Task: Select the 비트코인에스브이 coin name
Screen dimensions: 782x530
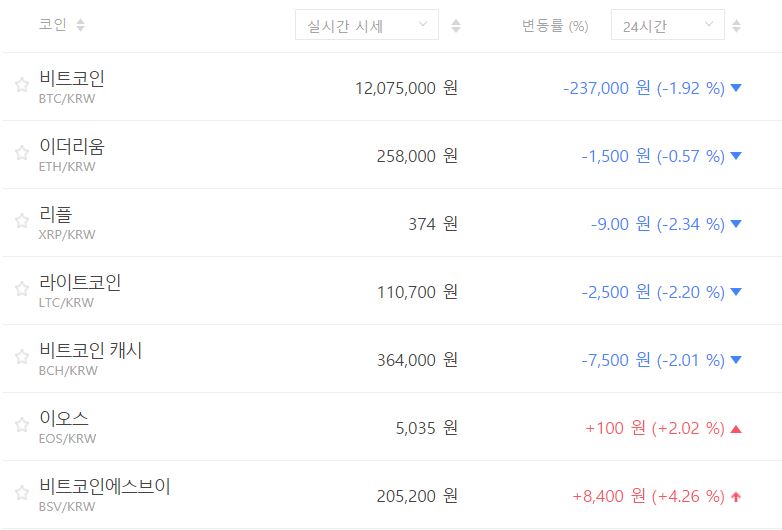Action: [x=105, y=486]
